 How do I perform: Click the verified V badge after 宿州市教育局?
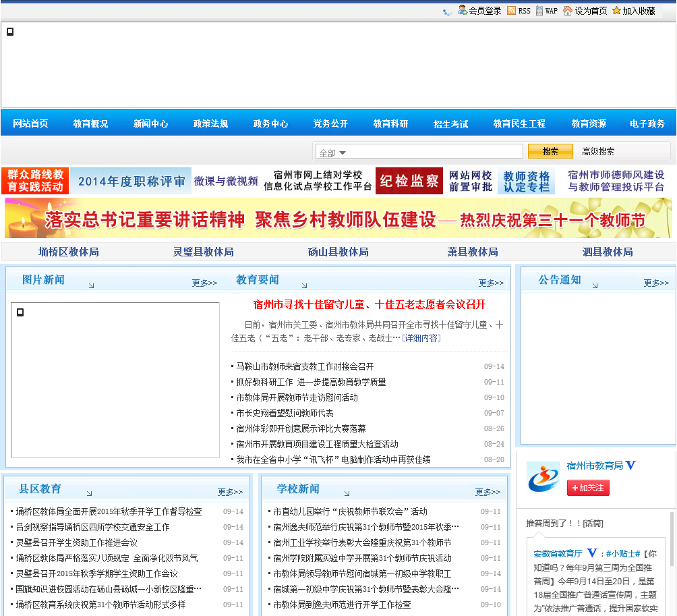[x=630, y=466]
